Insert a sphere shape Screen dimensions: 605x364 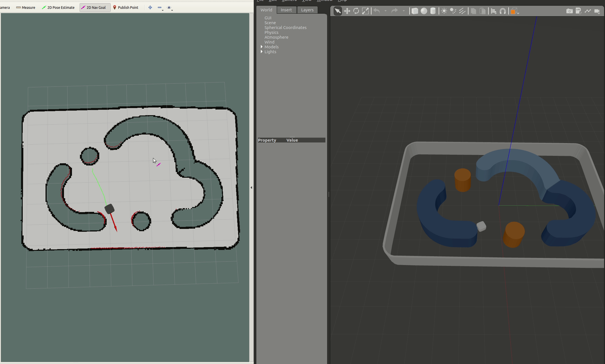click(x=424, y=11)
